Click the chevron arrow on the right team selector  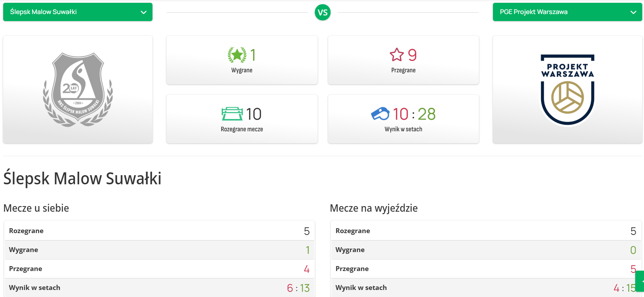(x=633, y=12)
